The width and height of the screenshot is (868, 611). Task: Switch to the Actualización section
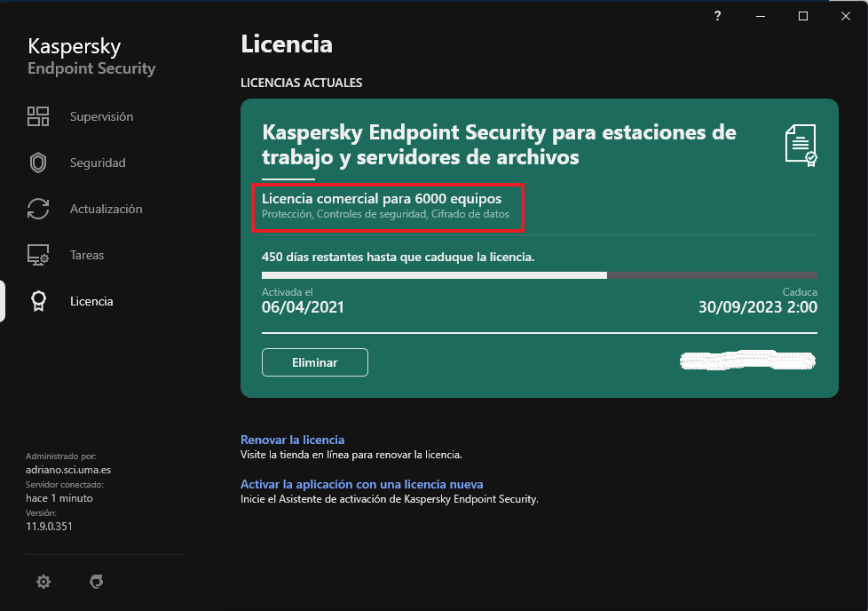[106, 209]
